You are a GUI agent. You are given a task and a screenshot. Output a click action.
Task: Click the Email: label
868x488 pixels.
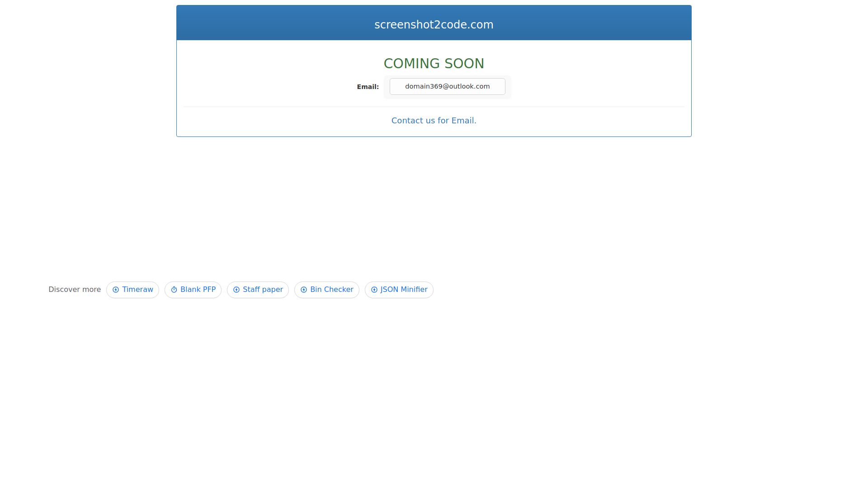(368, 86)
